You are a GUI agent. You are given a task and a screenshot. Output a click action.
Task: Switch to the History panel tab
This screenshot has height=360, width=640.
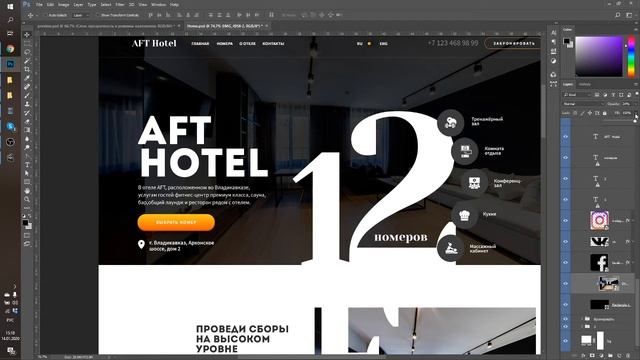pos(585,84)
